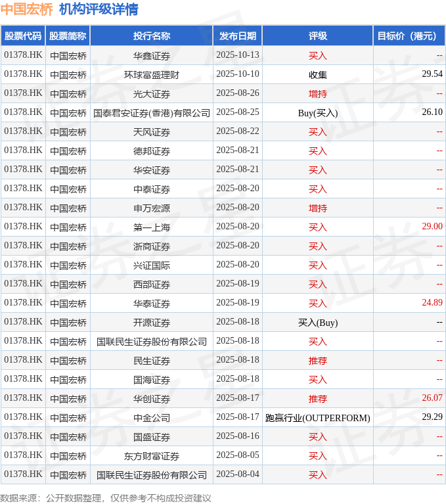
Task: Click the target price 26.10
Action: [432, 112]
